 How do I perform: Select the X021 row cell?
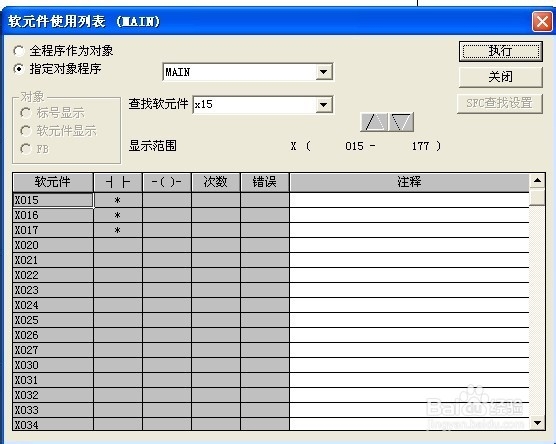point(53,260)
